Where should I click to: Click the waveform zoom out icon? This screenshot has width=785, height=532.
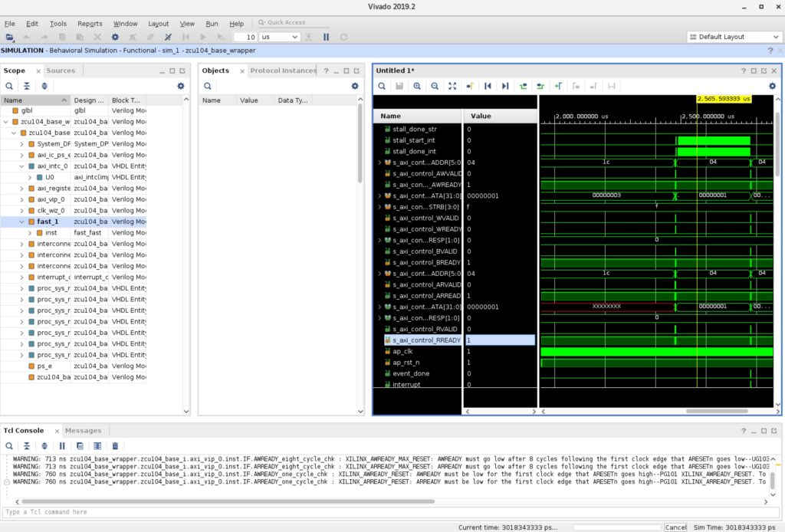click(435, 86)
